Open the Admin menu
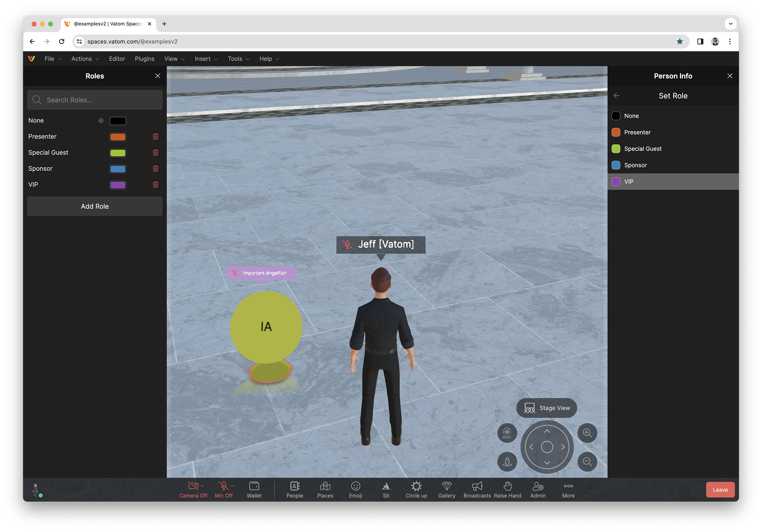The image size is (762, 532). tap(538, 490)
